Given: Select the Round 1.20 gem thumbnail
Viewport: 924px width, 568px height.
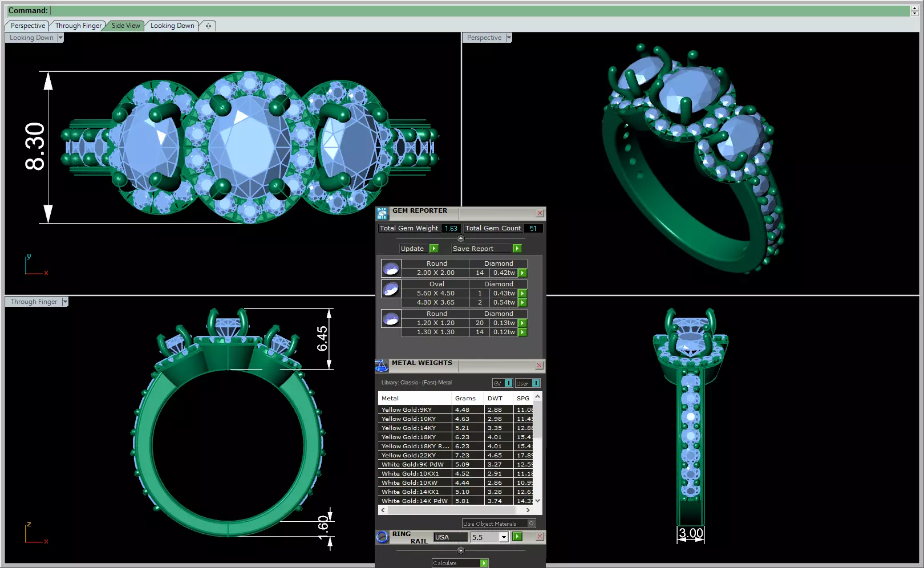Looking at the screenshot, I should tap(391, 318).
